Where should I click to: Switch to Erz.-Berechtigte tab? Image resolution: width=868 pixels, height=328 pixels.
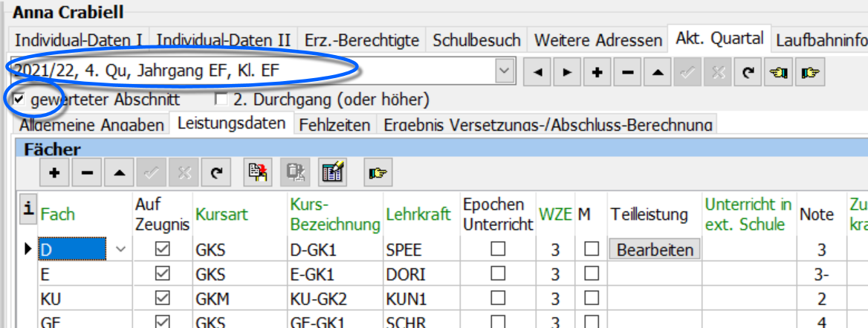(362, 40)
